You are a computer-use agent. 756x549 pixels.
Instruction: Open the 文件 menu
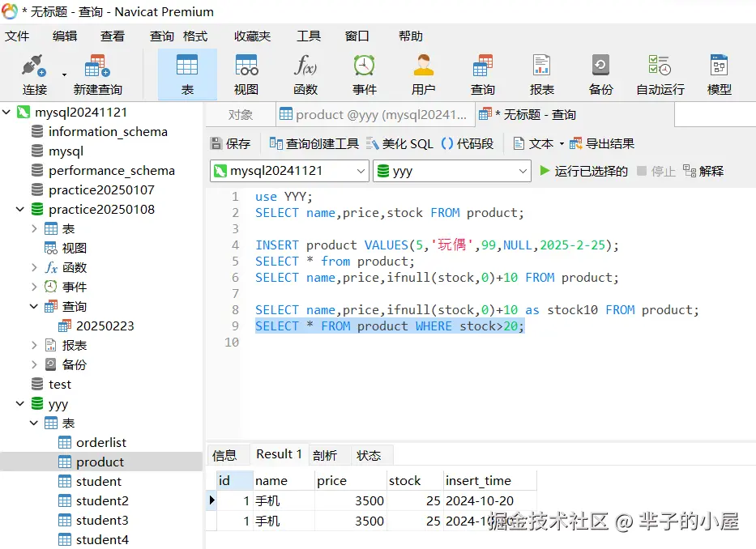[x=17, y=36]
